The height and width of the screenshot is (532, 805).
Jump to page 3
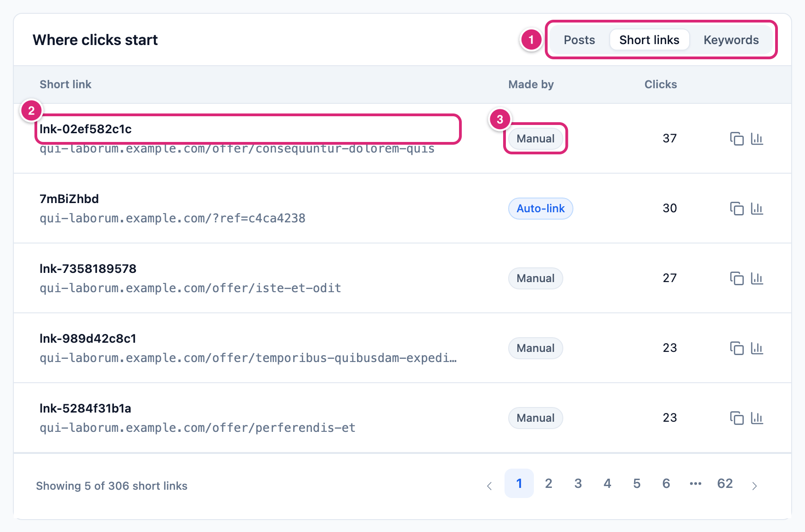click(578, 483)
